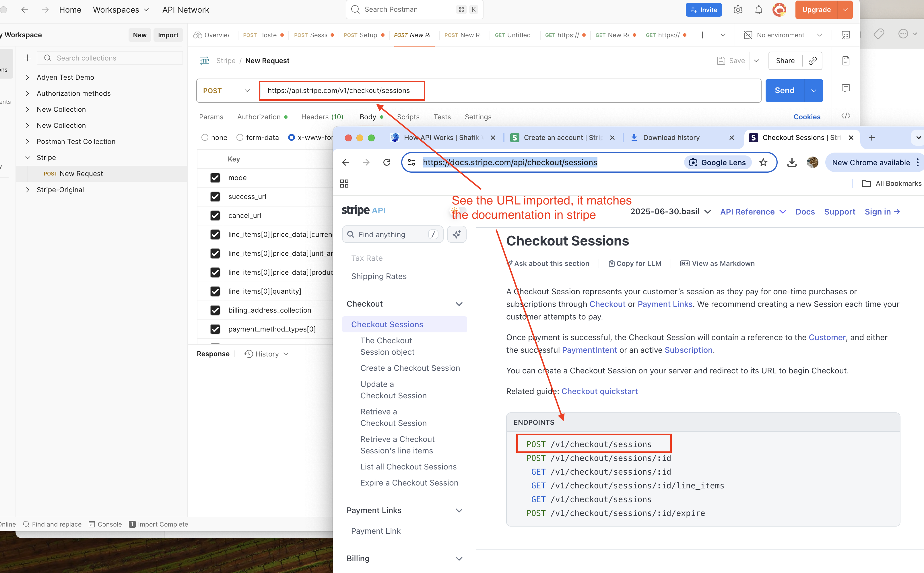Add a new collection with plus icon
924x573 pixels.
(27, 58)
